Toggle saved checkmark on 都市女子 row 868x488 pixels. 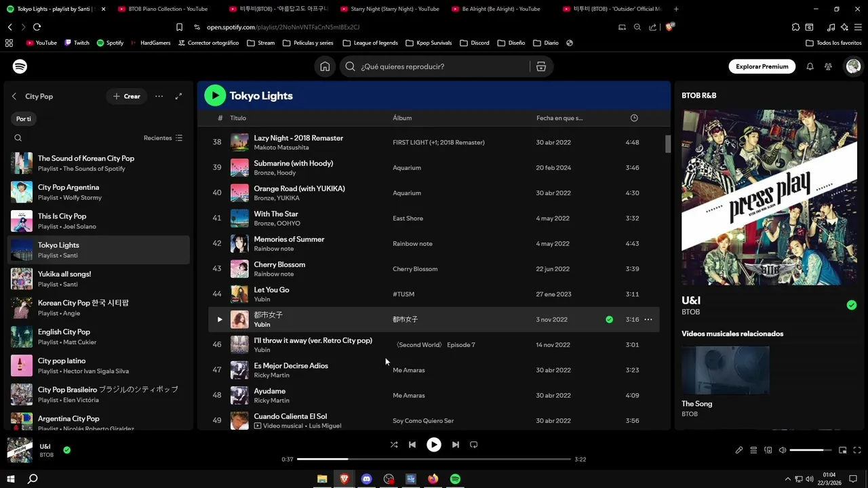point(609,319)
